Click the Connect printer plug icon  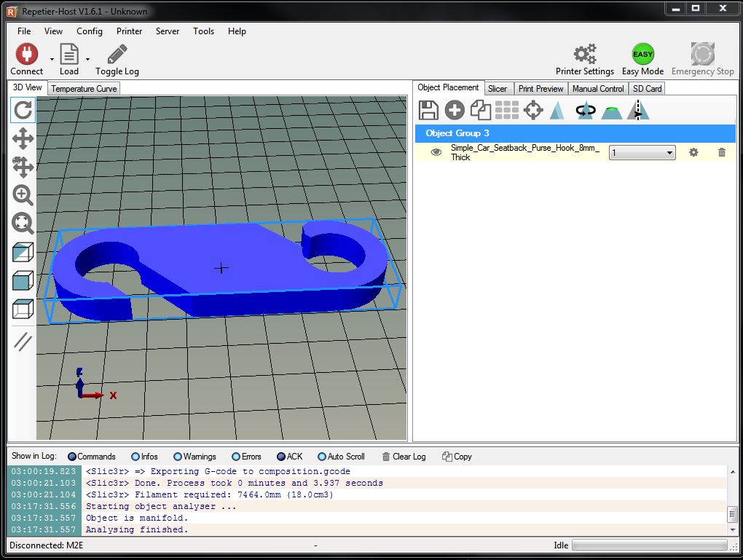26,55
